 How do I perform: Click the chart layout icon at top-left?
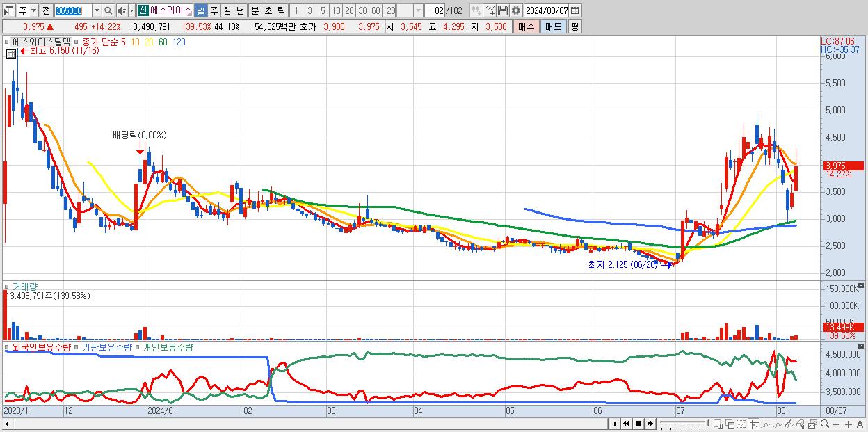(9, 10)
